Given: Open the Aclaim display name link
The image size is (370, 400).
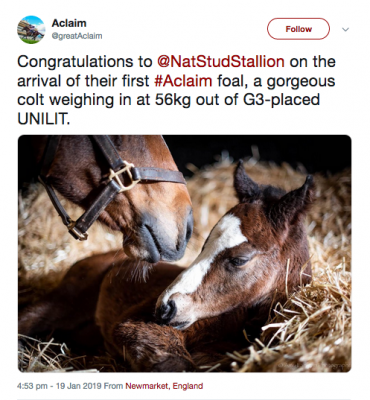Looking at the screenshot, I should pyautogui.click(x=69, y=23).
